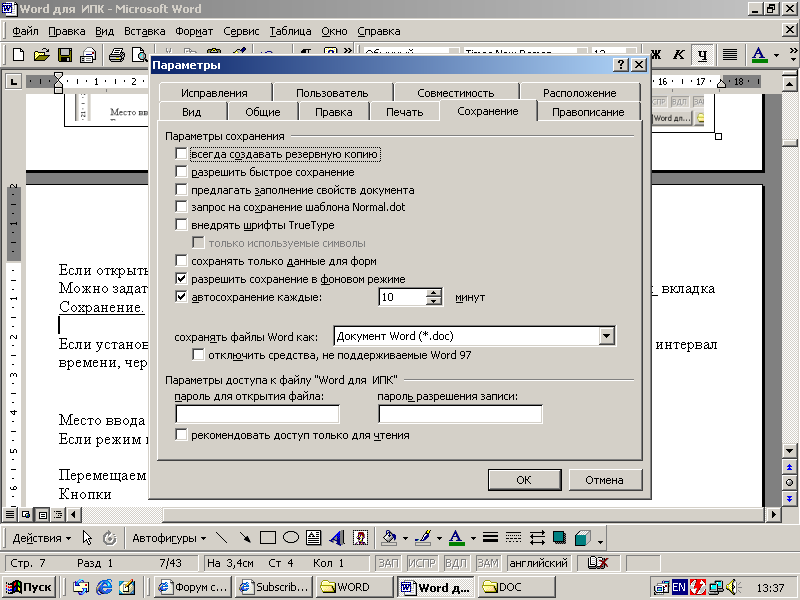Viewport: 800px width, 600px height.
Task: Select the Arrow drawing tool
Action: 245,538
